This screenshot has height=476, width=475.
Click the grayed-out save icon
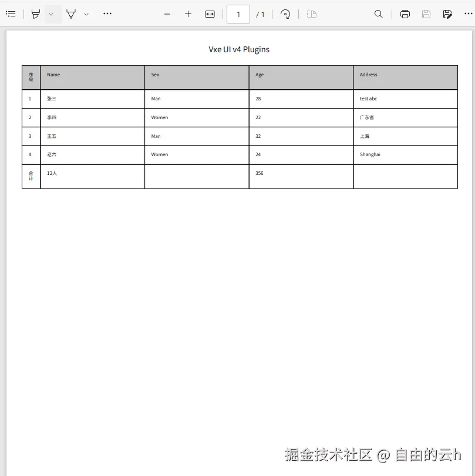click(426, 13)
